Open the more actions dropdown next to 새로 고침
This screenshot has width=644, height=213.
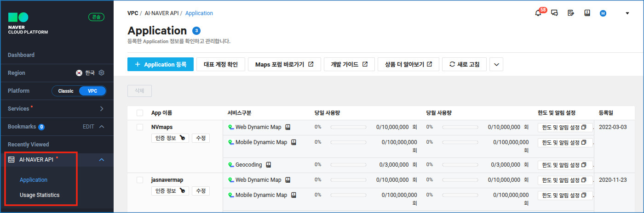pyautogui.click(x=496, y=65)
